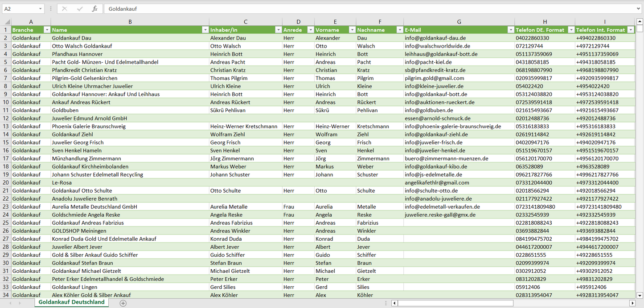This screenshot has width=644, height=308.
Task: Open the Telefon DE. Format filter dropdown
Action: (570, 30)
